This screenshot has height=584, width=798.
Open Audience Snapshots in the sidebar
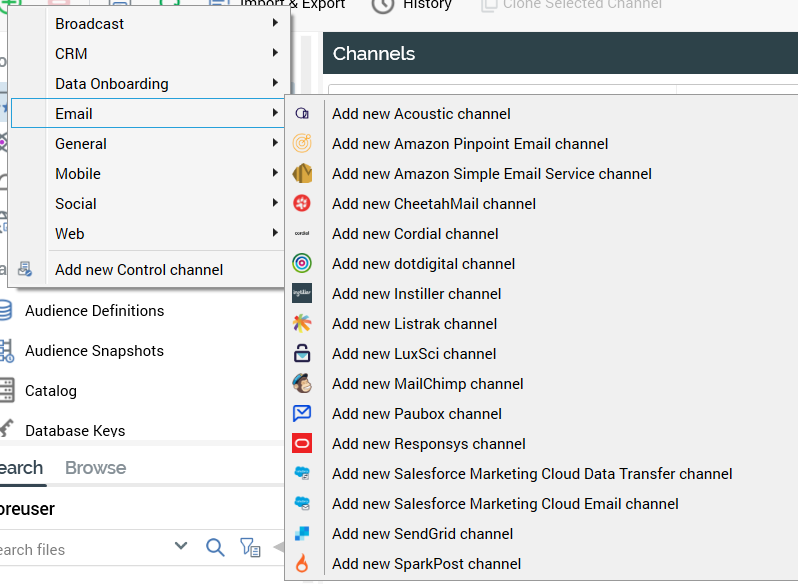click(94, 351)
